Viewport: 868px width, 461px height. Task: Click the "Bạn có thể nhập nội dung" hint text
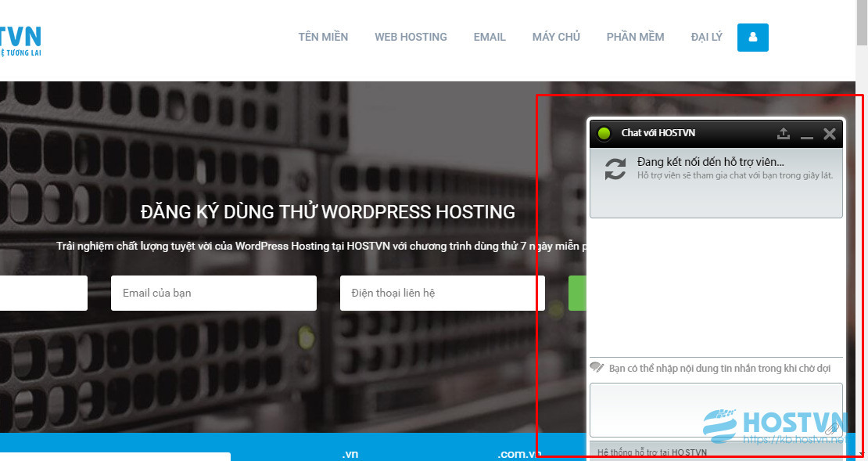point(719,369)
